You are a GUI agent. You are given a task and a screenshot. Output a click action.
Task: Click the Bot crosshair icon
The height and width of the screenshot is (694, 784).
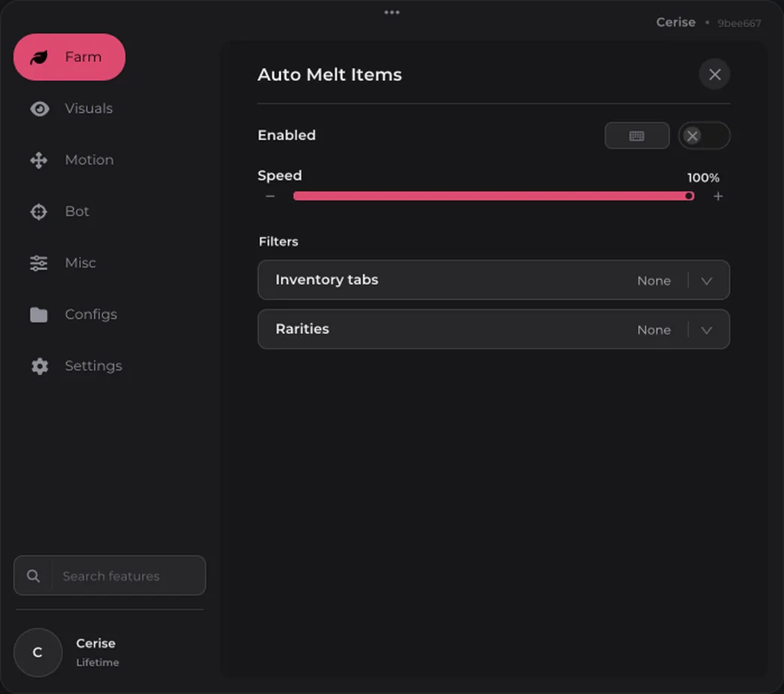tap(39, 212)
